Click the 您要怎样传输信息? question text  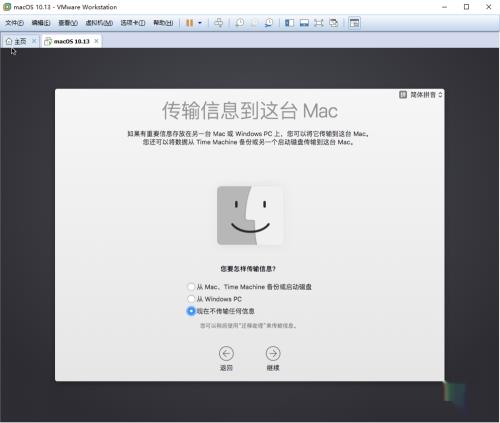coord(248,269)
